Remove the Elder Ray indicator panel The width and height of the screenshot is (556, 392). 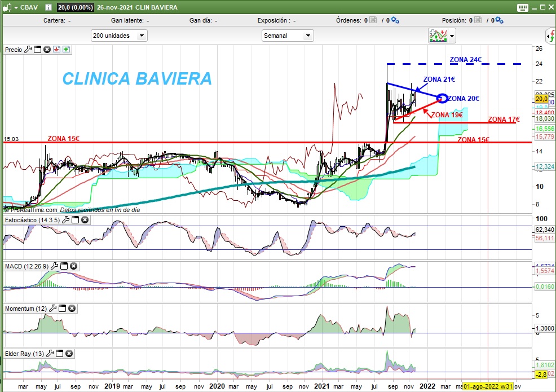(x=69, y=354)
